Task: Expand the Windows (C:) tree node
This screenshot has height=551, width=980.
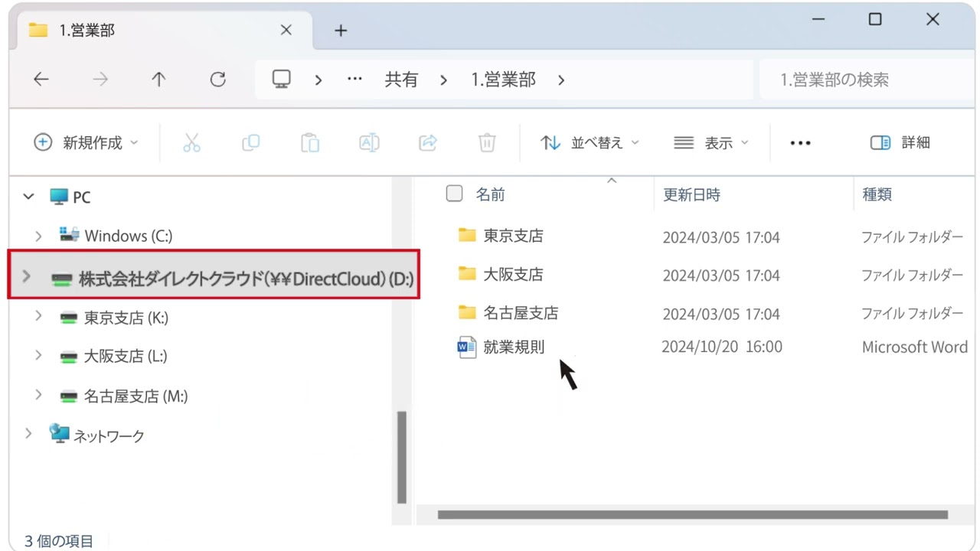Action: [x=38, y=236]
